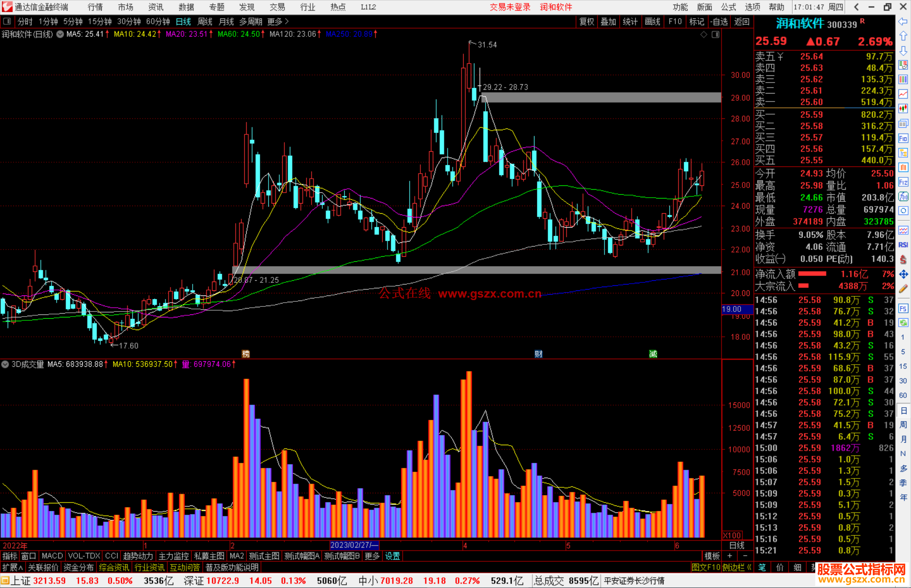Click the upper gray 29.22-28.73 price zone
The width and height of the screenshot is (911, 588).
point(601,97)
